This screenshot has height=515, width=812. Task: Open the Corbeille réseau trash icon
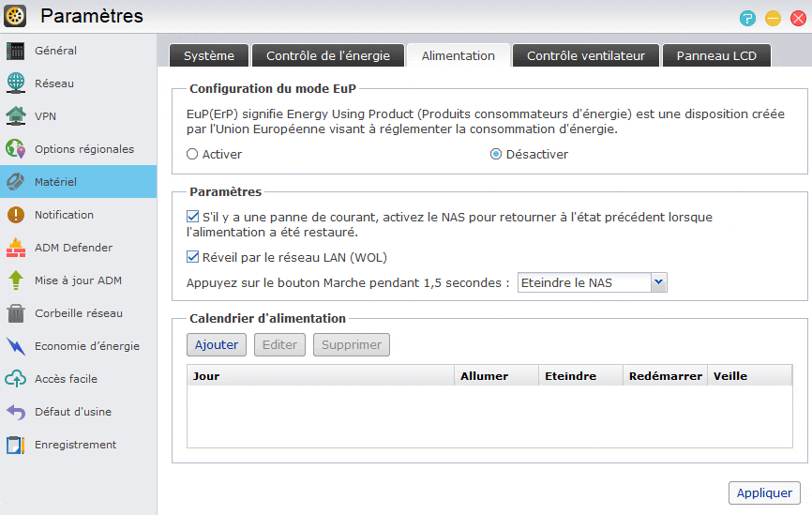tap(16, 313)
